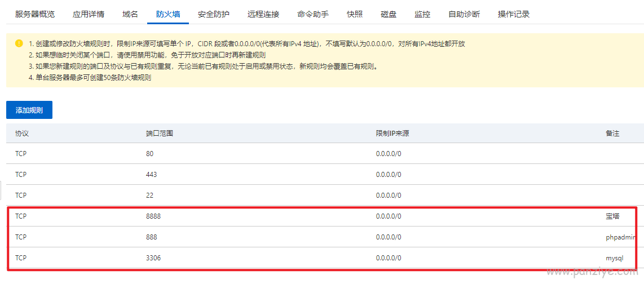The height and width of the screenshot is (284, 644).
Task: Select the 防火墙 tab
Action: coord(168,14)
